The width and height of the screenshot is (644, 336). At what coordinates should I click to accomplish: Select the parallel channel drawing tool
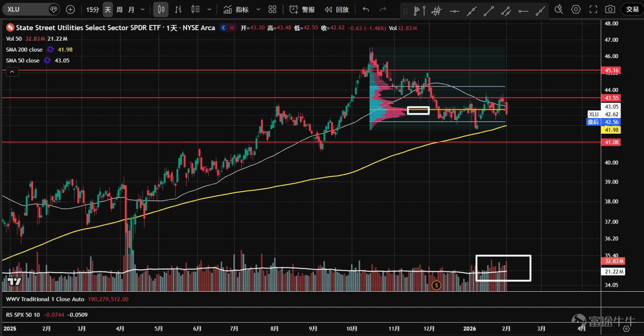coord(506,11)
